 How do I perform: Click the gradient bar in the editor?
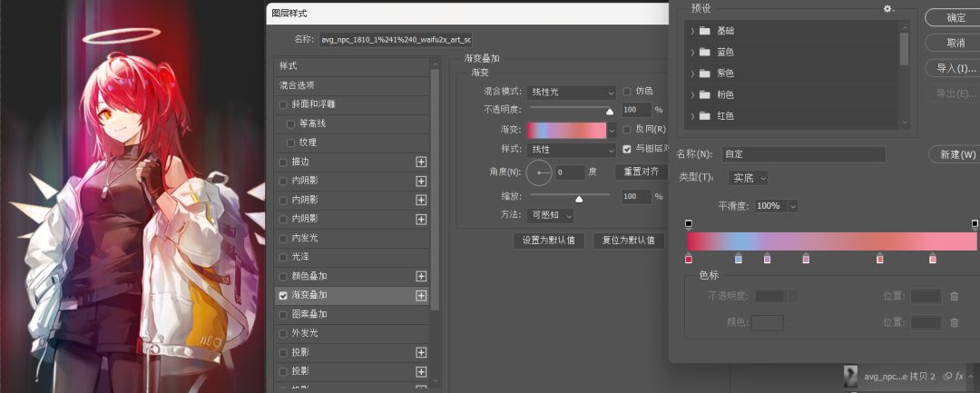832,241
